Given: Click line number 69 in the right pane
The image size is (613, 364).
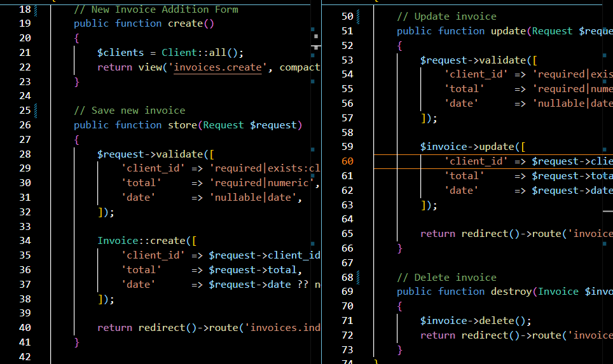Looking at the screenshot, I should click(x=347, y=292).
